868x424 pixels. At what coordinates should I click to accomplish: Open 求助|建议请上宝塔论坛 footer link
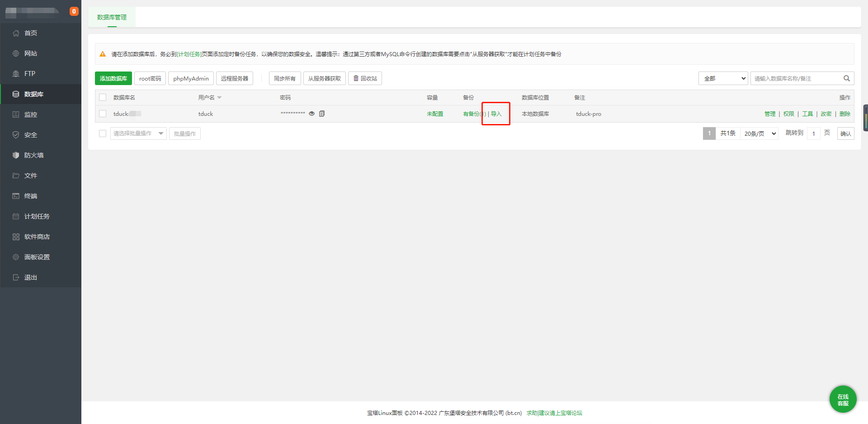pos(554,413)
